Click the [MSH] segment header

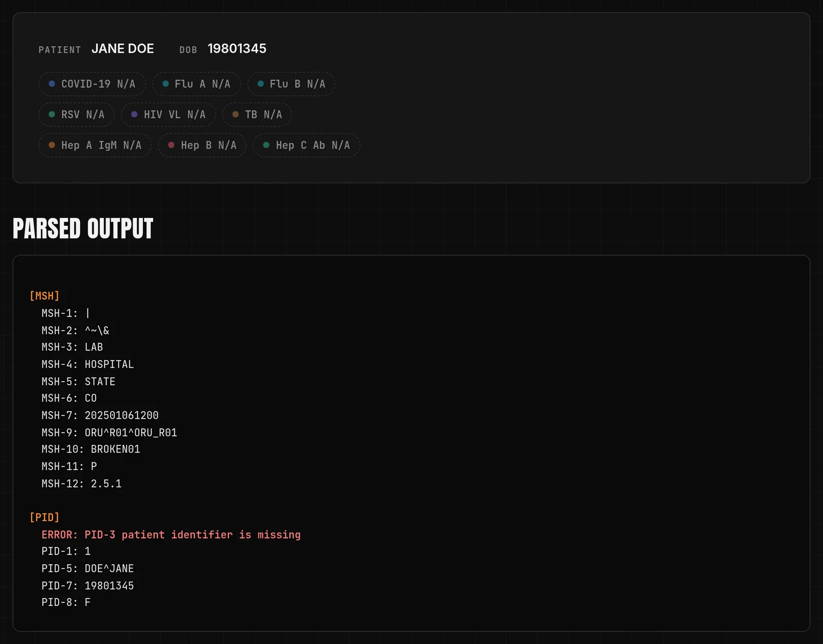pyautogui.click(x=45, y=296)
